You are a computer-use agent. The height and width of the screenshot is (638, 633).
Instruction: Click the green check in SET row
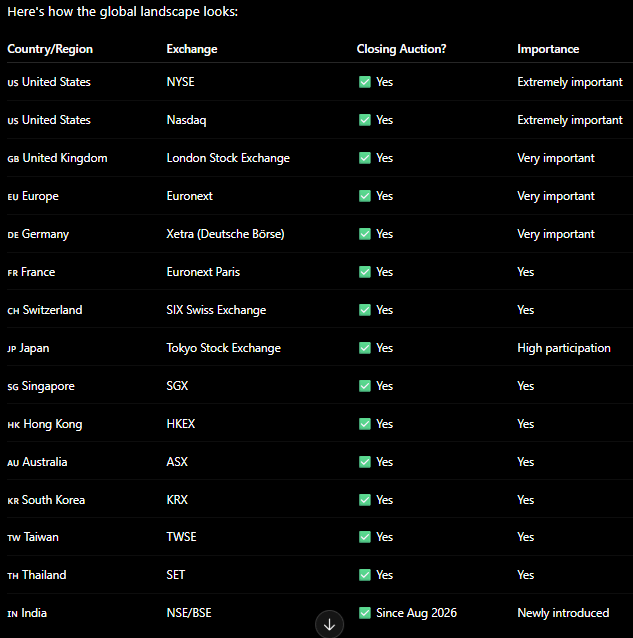coord(365,575)
